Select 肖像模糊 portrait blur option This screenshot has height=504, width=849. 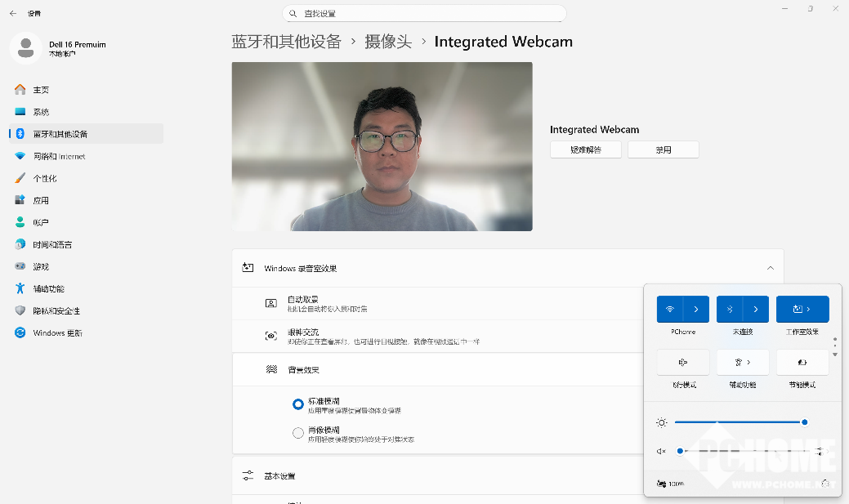[x=298, y=433]
